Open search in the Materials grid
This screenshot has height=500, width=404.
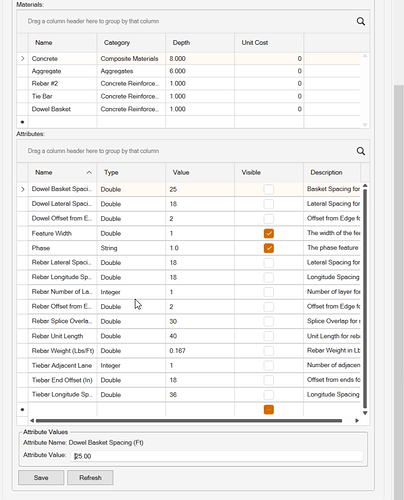click(x=361, y=21)
